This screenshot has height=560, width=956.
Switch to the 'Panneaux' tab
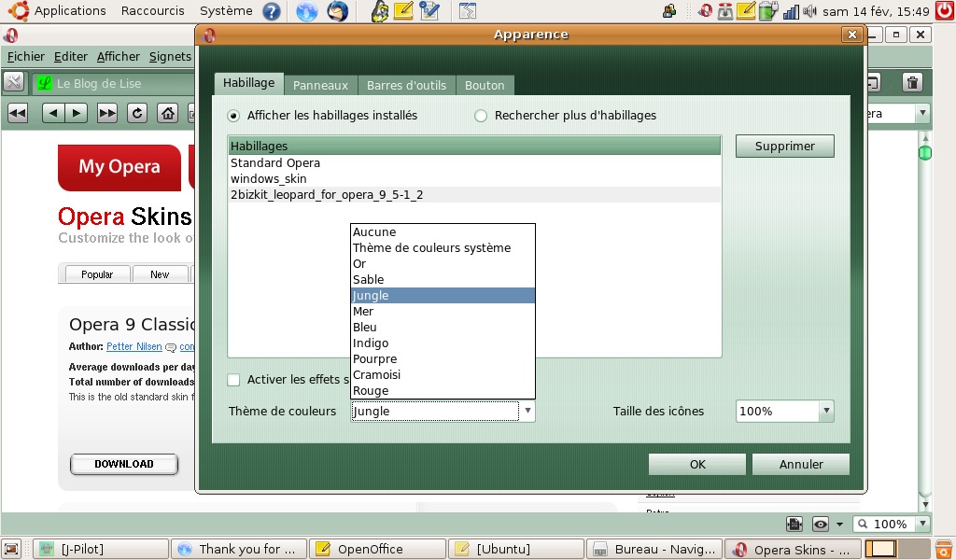tap(320, 85)
